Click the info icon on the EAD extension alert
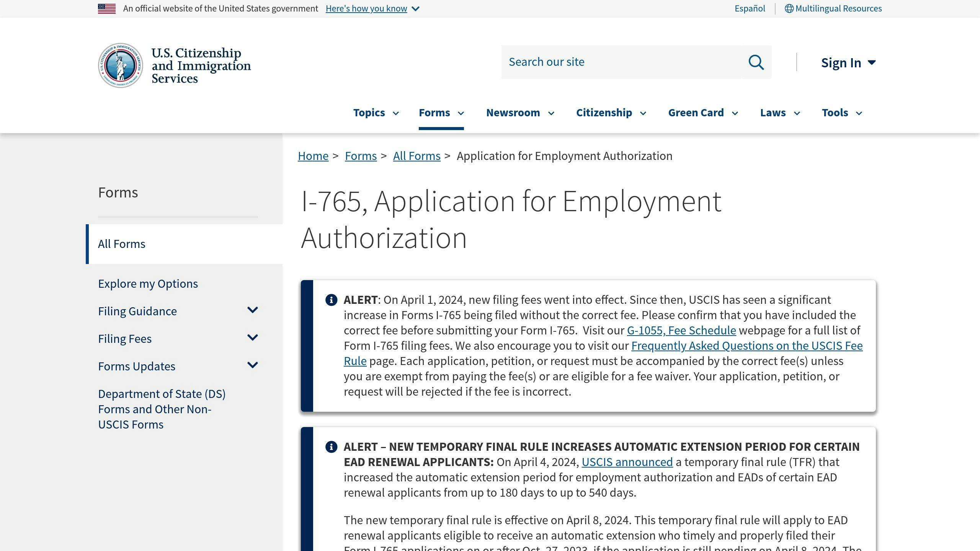980x551 pixels. pos(331,447)
